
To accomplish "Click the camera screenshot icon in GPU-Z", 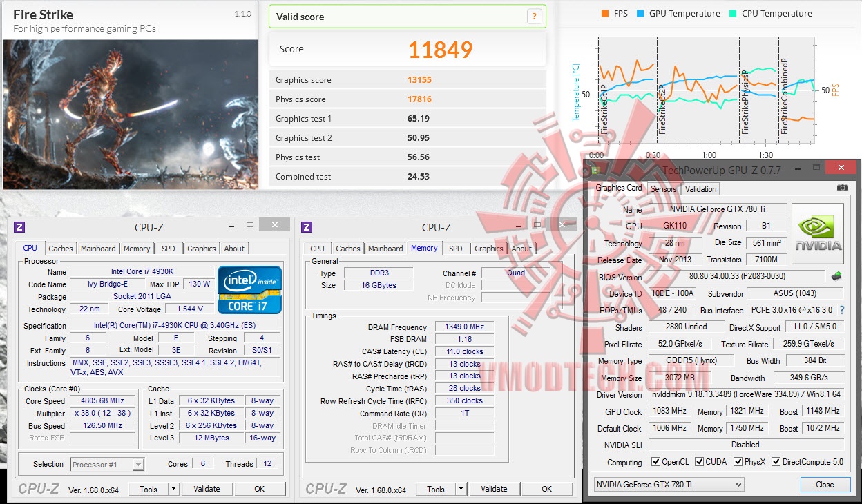I will [842, 187].
